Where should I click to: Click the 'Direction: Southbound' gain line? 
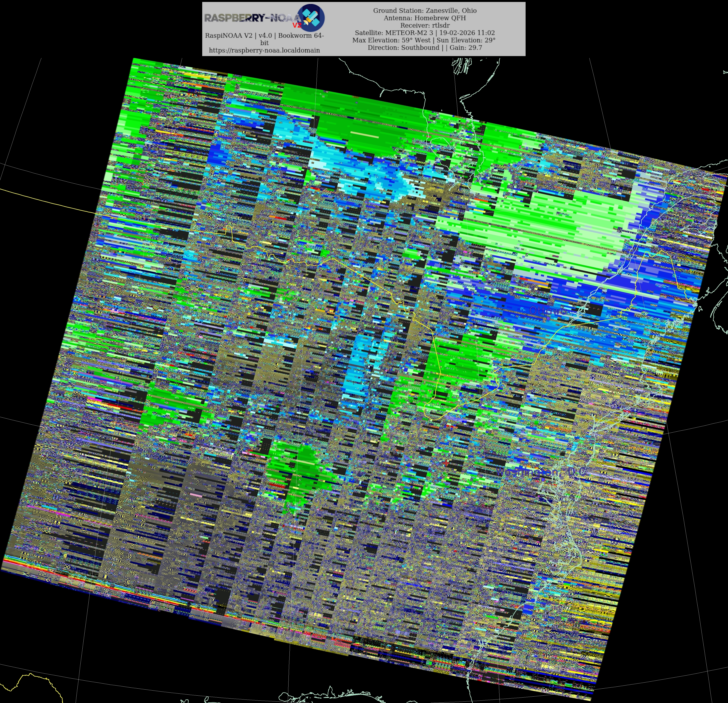coord(424,48)
